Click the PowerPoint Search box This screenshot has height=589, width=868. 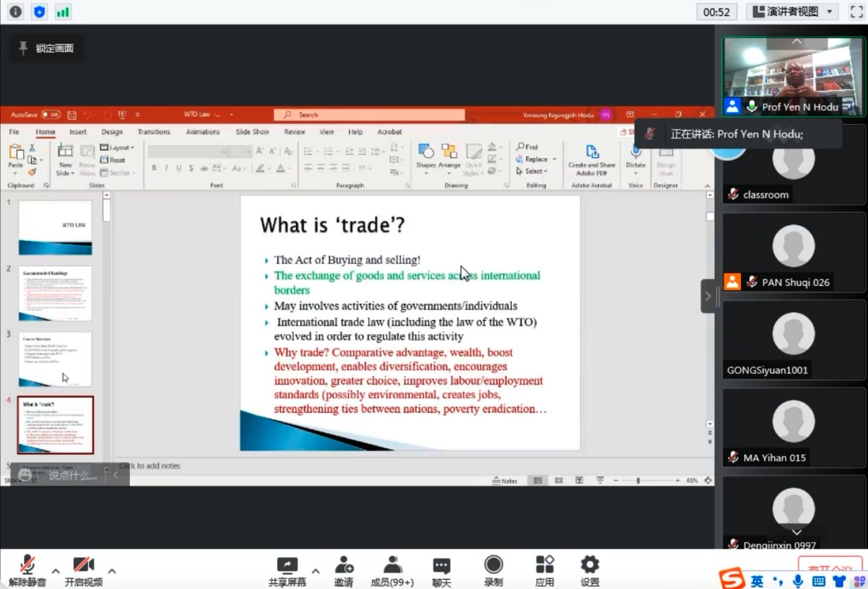[369, 115]
